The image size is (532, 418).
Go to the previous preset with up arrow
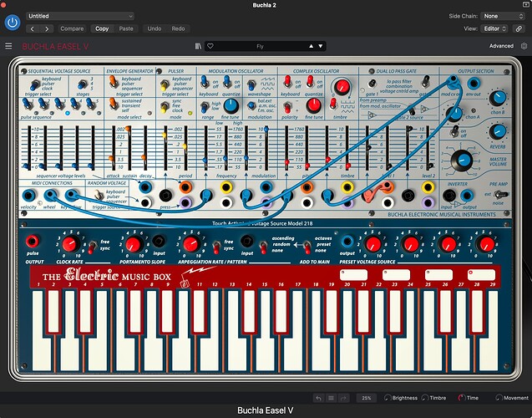coord(312,46)
